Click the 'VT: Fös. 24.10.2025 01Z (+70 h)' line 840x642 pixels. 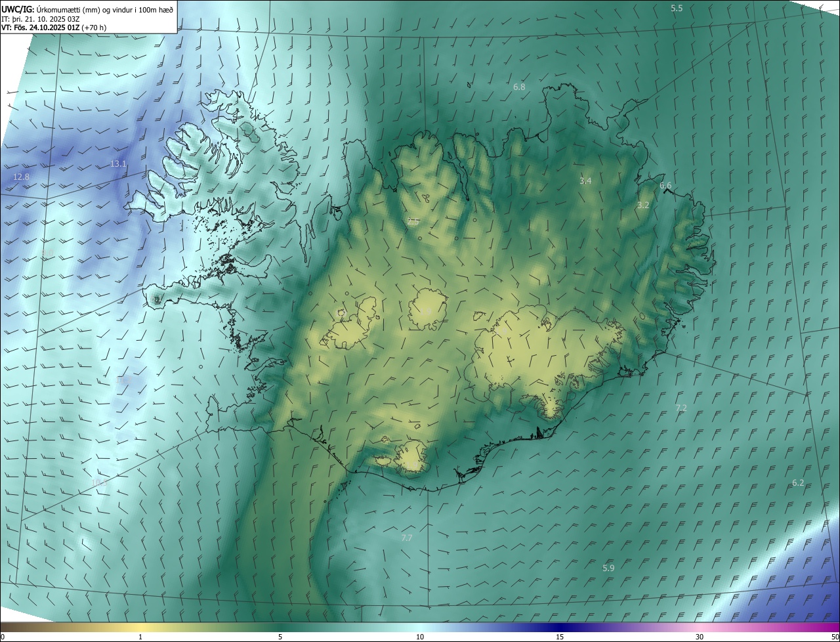click(x=54, y=28)
